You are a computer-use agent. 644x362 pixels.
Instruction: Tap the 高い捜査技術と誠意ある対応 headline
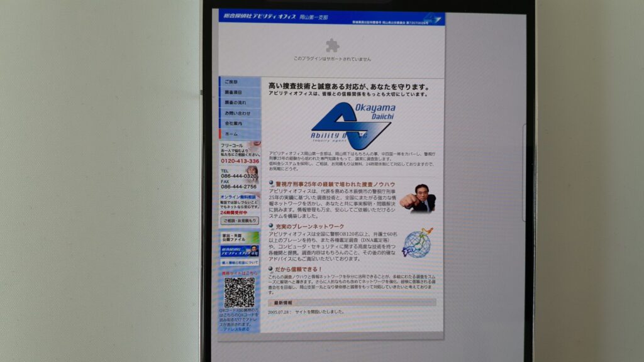tap(348, 87)
